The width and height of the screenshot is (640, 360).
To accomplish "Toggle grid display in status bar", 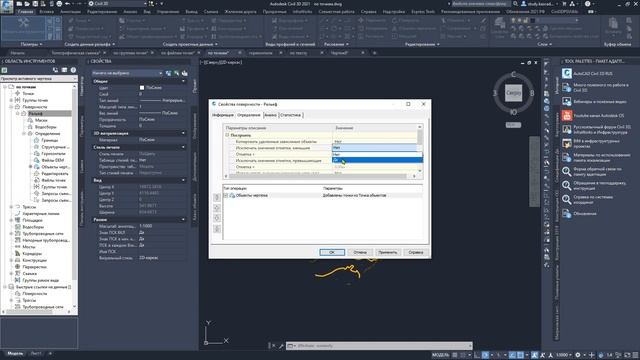I will [455, 355].
